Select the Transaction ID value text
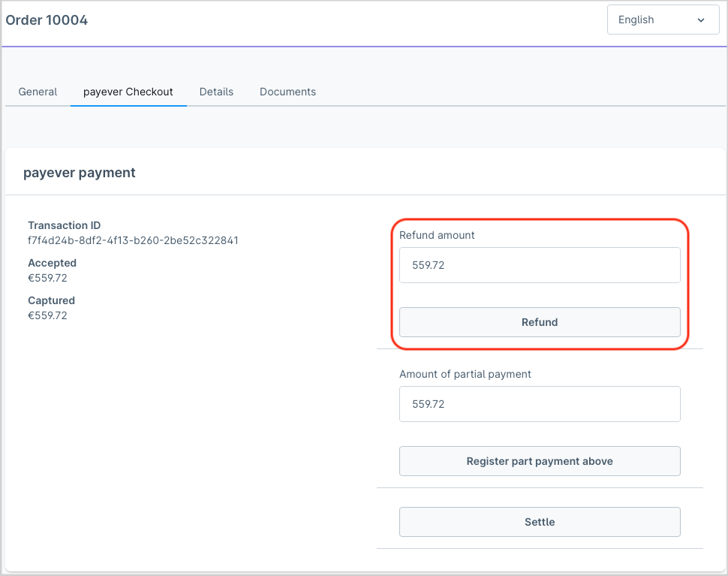The image size is (728, 576). click(133, 240)
